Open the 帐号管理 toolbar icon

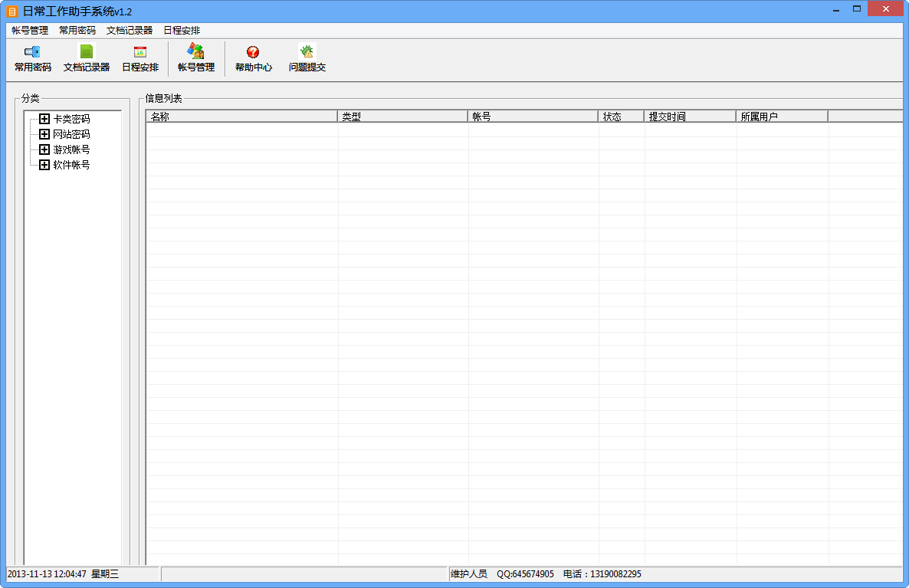(x=196, y=58)
